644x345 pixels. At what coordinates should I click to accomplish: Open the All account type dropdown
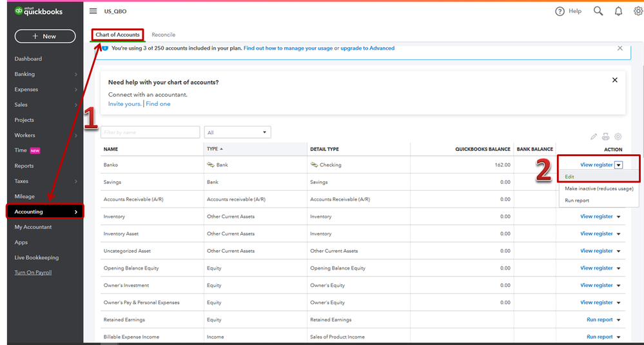pos(237,132)
